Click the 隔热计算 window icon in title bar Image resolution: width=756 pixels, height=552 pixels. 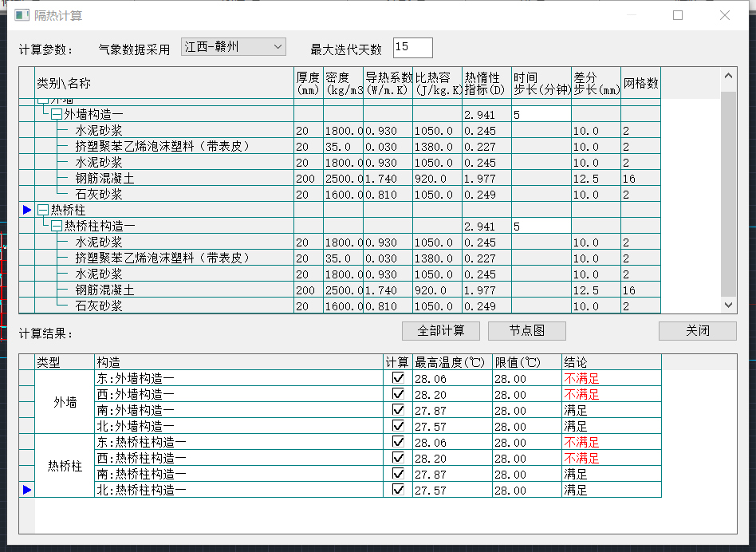click(x=22, y=16)
